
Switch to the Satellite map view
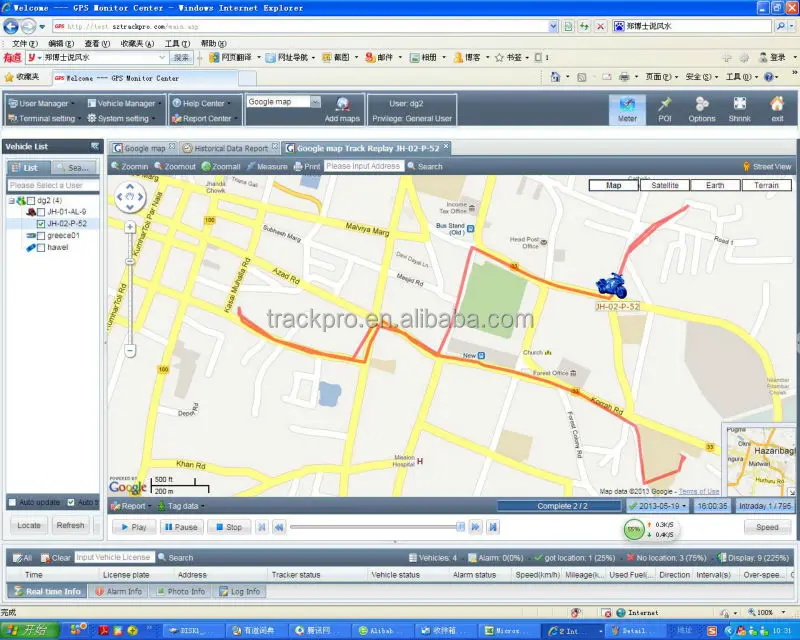tap(664, 185)
